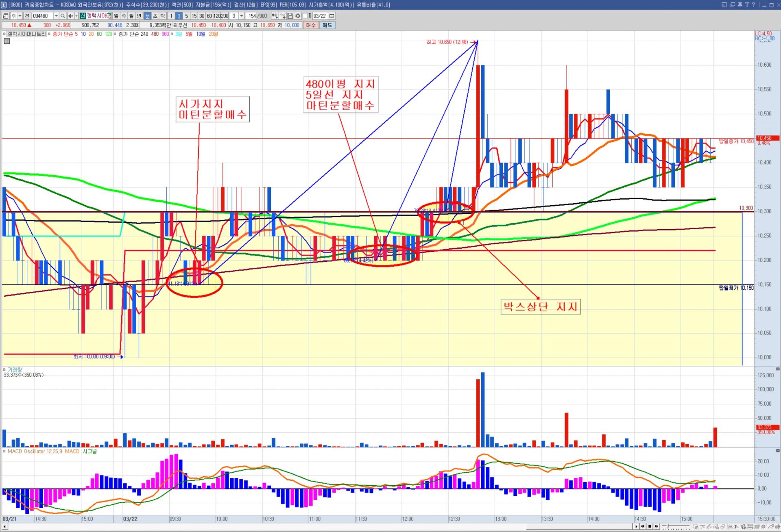Toggle the 분 minute chart button
The height and width of the screenshot is (532, 781).
point(147,16)
